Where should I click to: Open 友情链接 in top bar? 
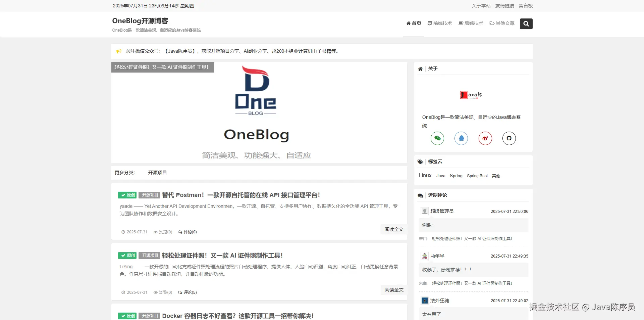pyautogui.click(x=504, y=6)
